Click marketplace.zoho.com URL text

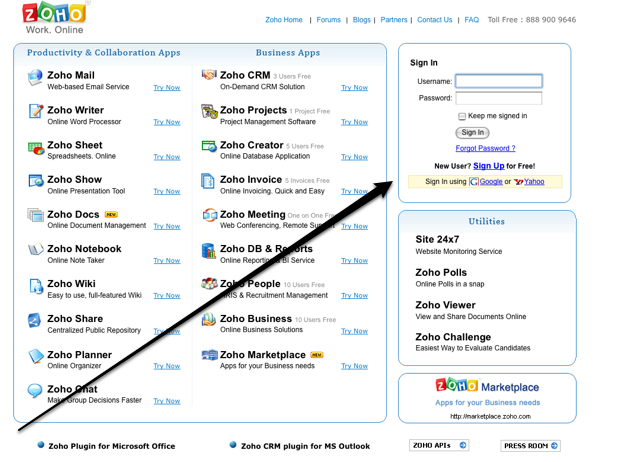490,416
